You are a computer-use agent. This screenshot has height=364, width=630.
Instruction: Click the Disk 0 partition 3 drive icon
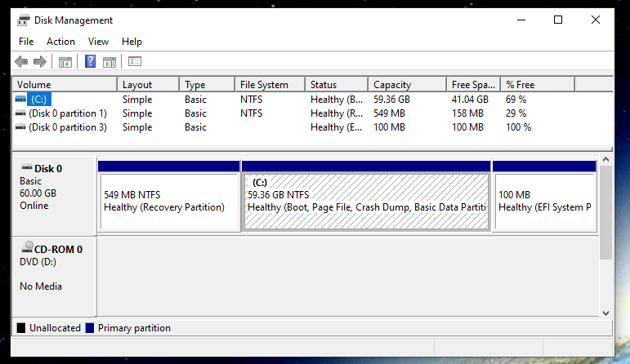pos(20,127)
